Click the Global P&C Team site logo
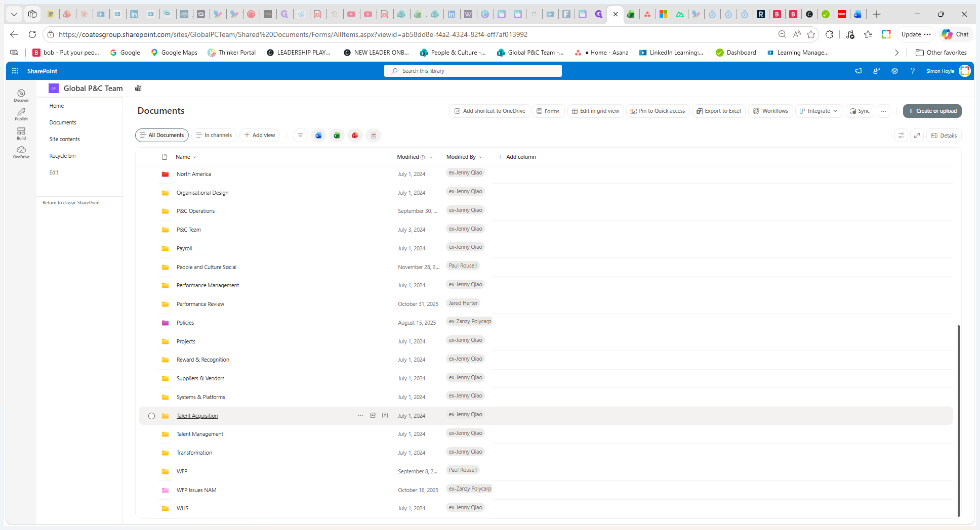The height and width of the screenshot is (530, 980). click(54, 89)
